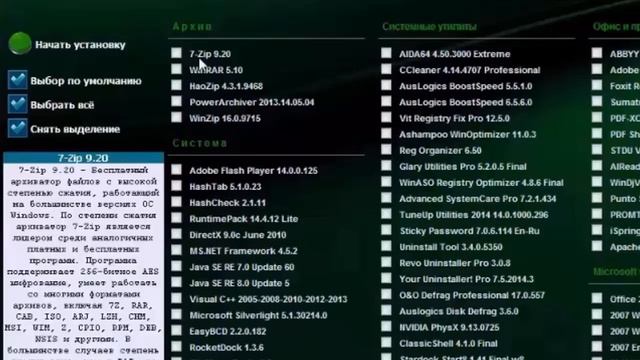Toggle Выбрать всё checkbox
The width and height of the screenshot is (640, 360).
18,104
